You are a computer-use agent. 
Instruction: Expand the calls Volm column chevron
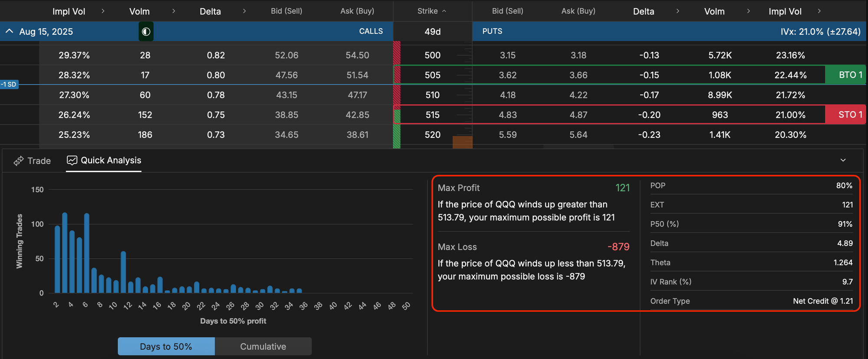point(174,11)
